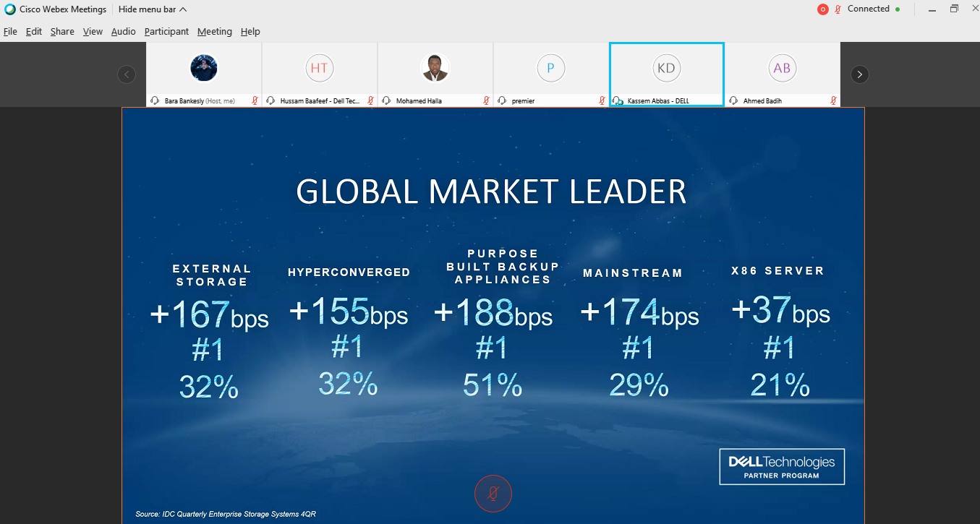The width and height of the screenshot is (980, 524).
Task: Unmute using the red circular mic button
Action: (x=493, y=494)
